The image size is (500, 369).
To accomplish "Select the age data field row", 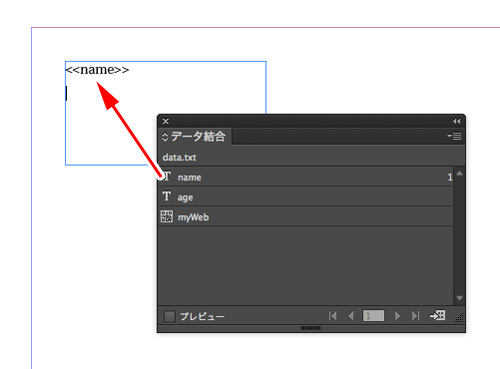I will pos(306,197).
